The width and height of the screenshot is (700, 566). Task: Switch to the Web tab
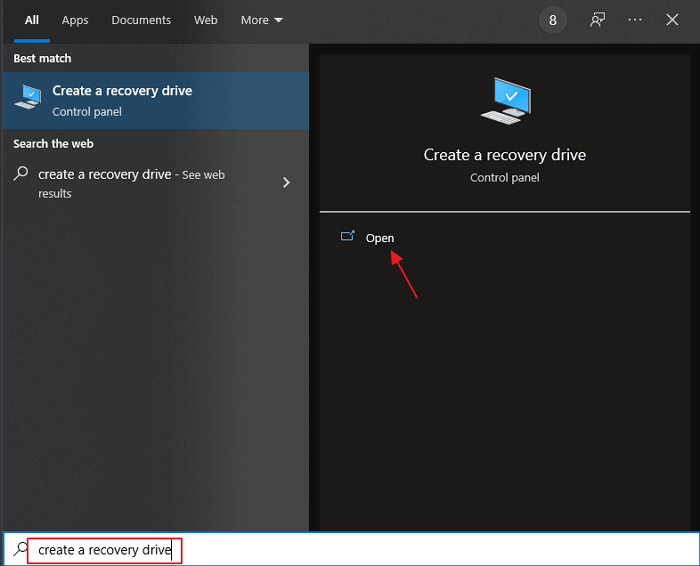point(206,20)
